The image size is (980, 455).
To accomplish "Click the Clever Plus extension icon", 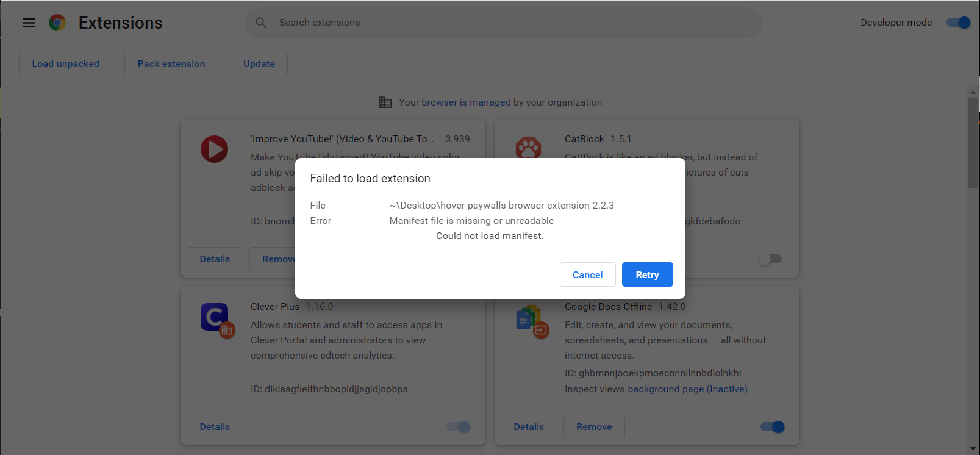I will tap(218, 320).
